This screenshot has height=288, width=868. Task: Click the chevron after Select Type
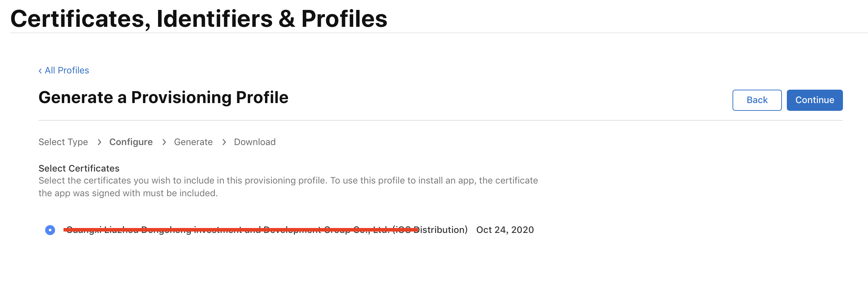[100, 142]
